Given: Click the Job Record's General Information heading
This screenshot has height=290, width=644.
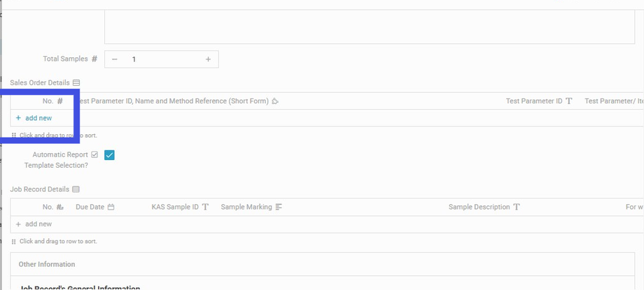Looking at the screenshot, I should coord(80,287).
